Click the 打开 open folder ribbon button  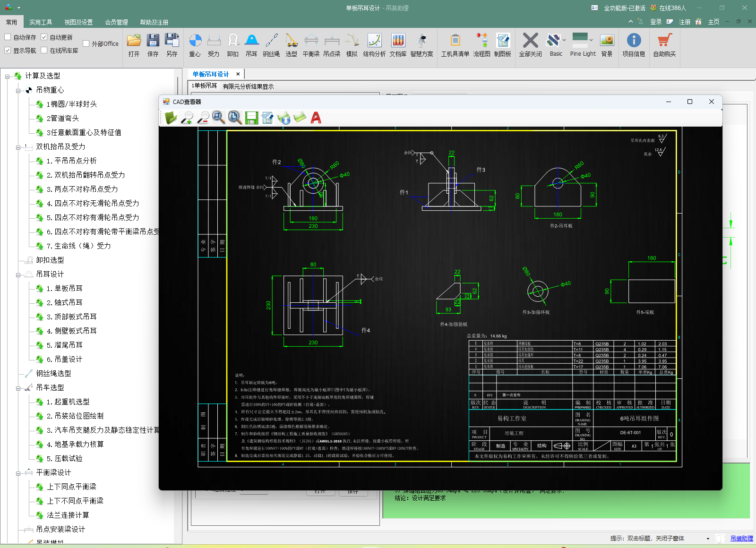coord(134,45)
